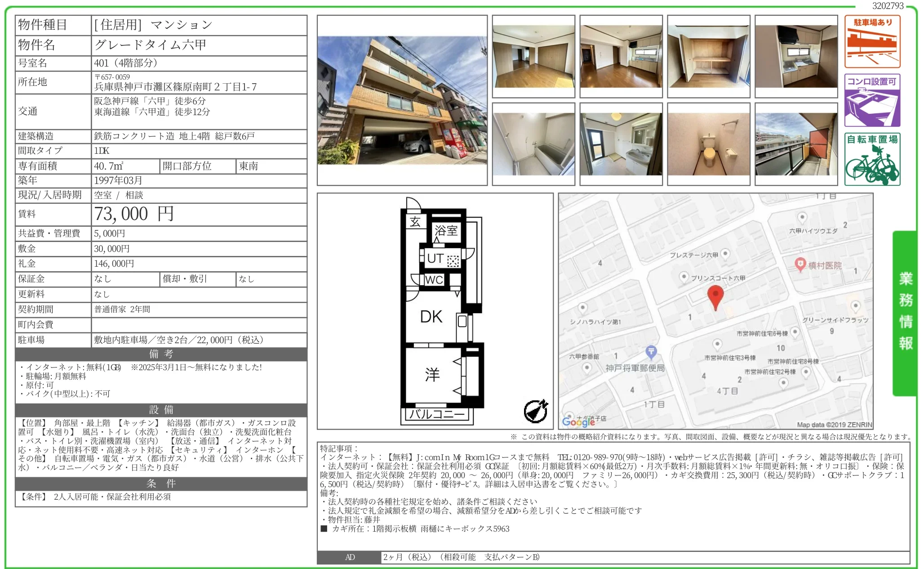Click the stove installable (コンロ設置可) icon
The height and width of the screenshot is (569, 924).
[871, 100]
